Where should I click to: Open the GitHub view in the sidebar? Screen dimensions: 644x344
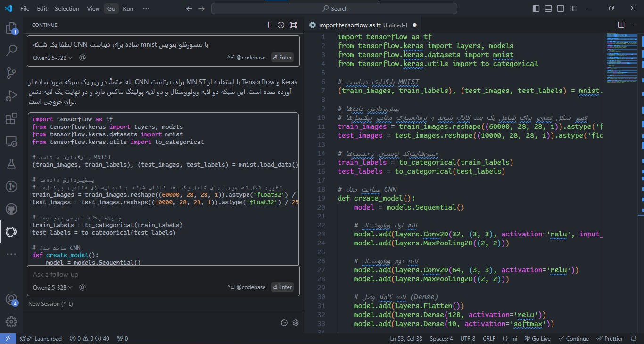11,209
